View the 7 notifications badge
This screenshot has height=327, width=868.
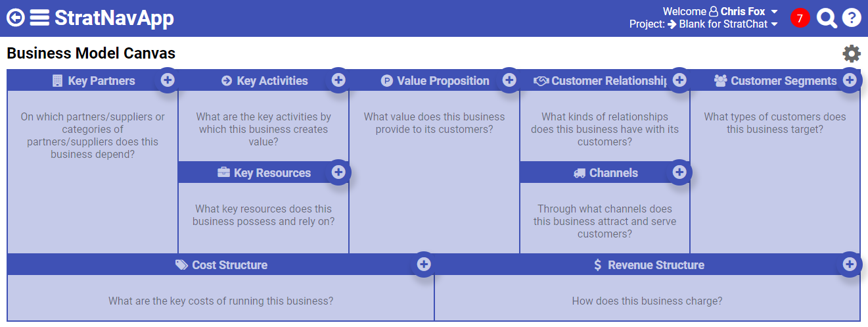(800, 18)
